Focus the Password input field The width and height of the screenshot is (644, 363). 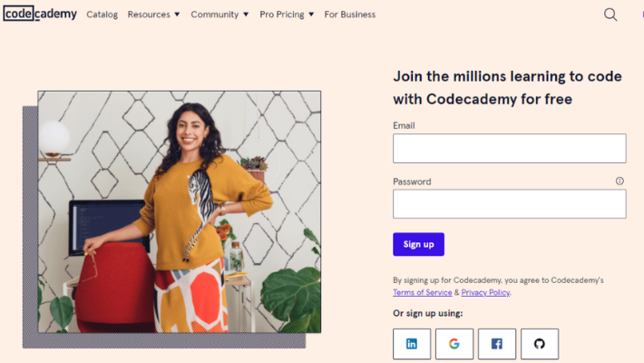tap(509, 204)
